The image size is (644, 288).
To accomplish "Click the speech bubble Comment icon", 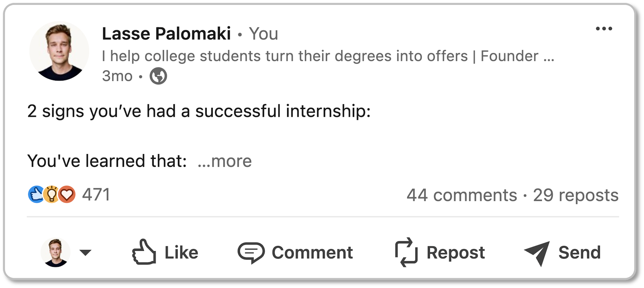I will pos(251,252).
